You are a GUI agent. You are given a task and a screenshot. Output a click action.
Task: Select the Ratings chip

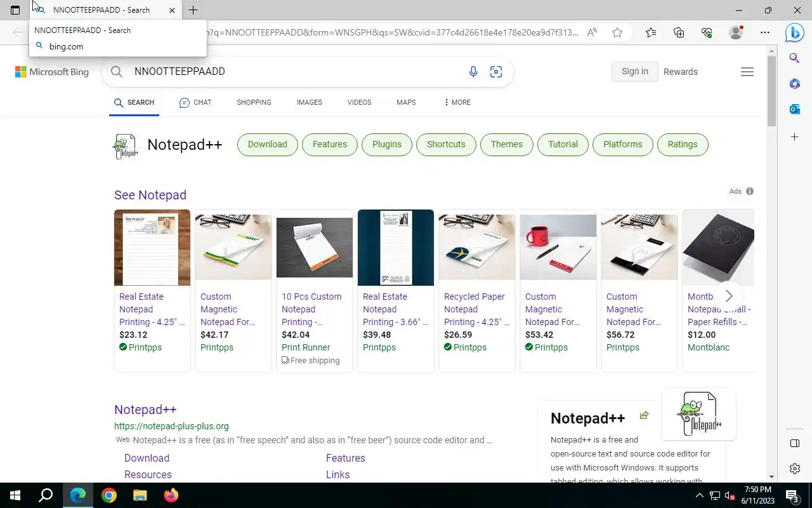pyautogui.click(x=683, y=144)
